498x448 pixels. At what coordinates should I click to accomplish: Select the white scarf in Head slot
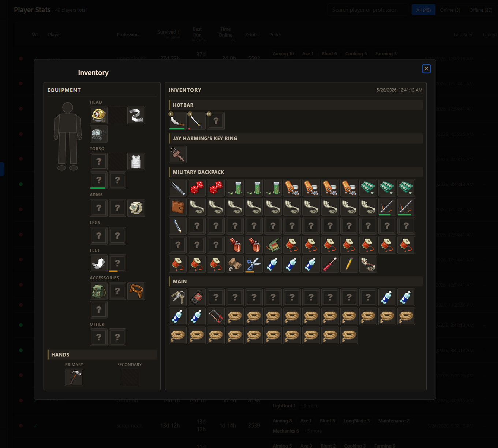136,115
